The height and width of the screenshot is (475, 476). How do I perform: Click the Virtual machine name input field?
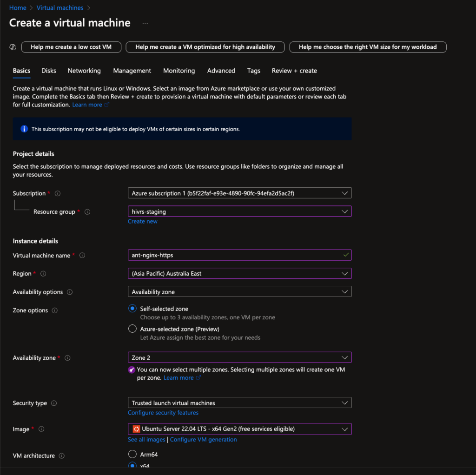tap(239, 255)
